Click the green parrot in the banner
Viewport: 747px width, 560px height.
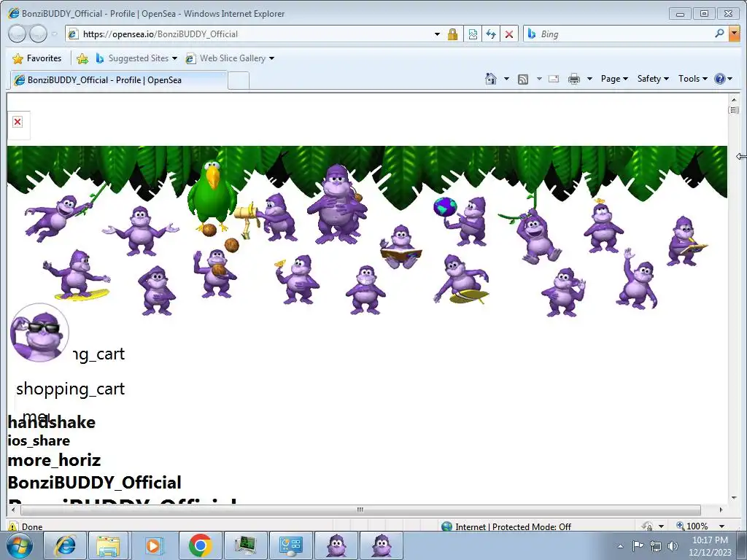tap(212, 196)
